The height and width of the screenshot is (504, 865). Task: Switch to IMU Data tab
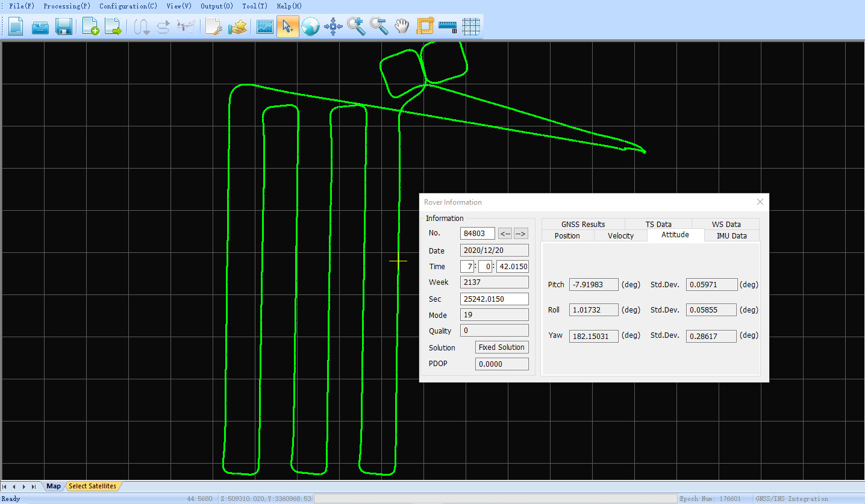point(731,235)
